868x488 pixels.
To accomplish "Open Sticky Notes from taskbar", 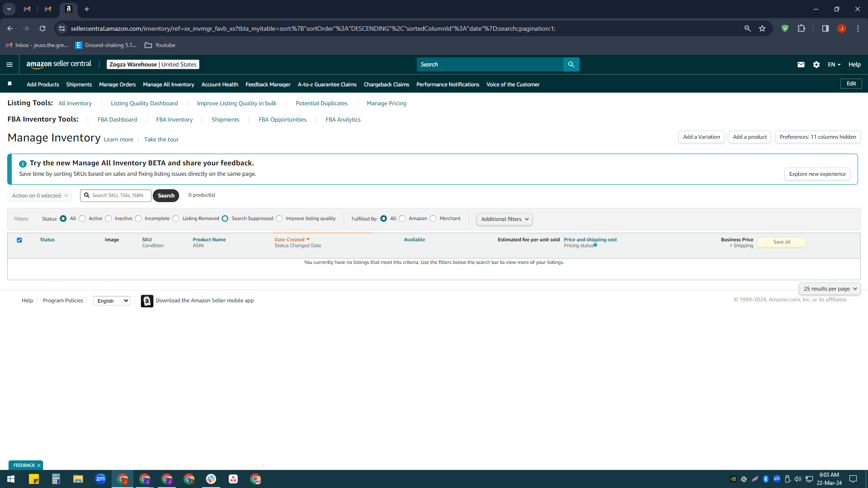I will (x=34, y=479).
